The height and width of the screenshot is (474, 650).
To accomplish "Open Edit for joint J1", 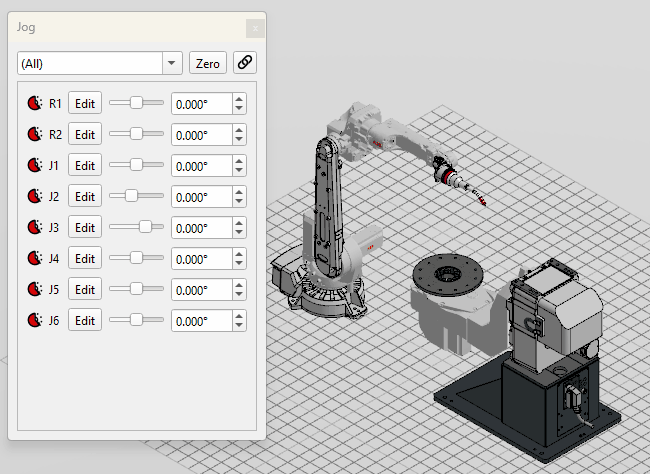I will [x=85, y=165].
